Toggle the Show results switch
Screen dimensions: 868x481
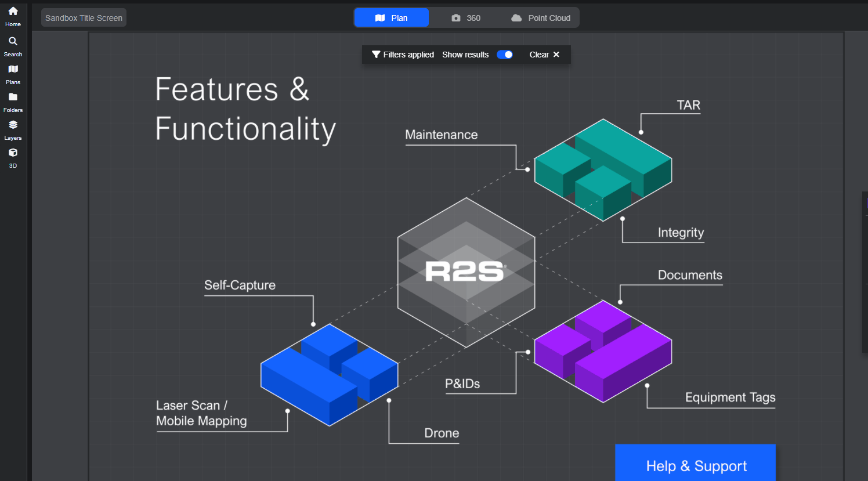tap(505, 55)
